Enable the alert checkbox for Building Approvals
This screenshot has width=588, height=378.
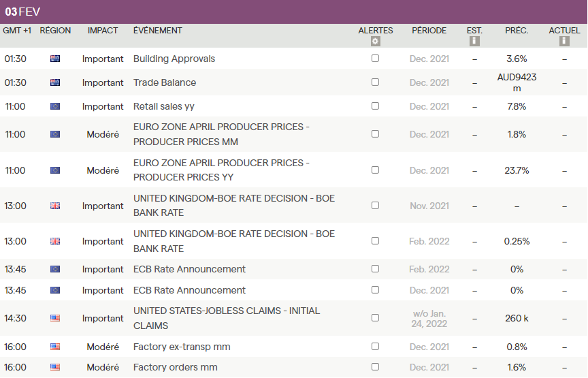(375, 59)
